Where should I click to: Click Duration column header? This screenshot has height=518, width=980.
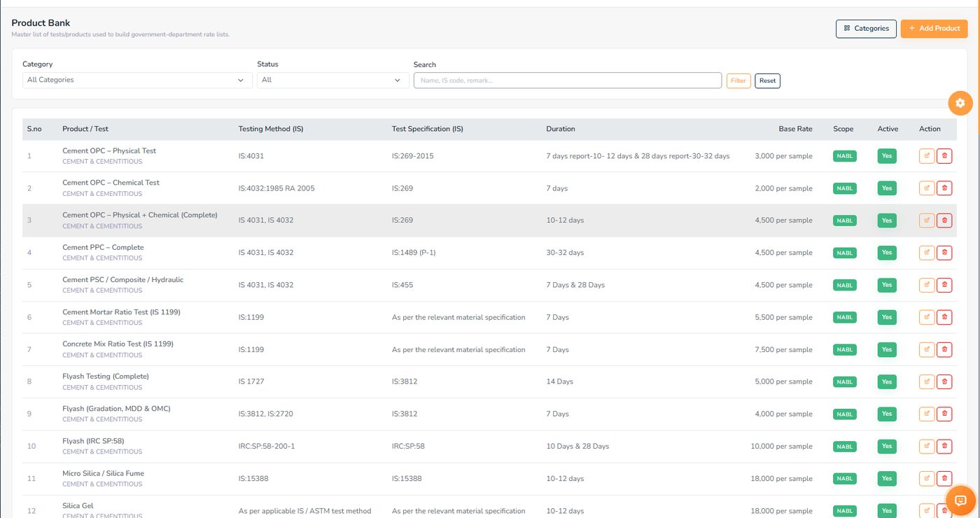click(561, 129)
